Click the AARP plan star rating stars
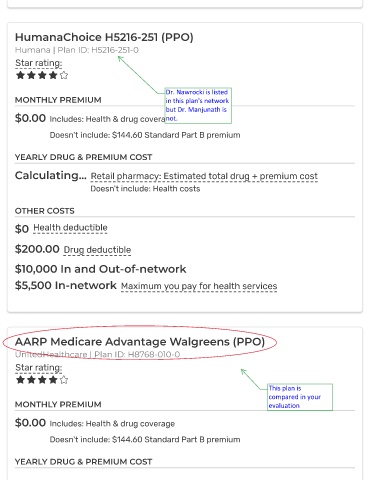This screenshot has height=480, width=370. click(x=42, y=380)
